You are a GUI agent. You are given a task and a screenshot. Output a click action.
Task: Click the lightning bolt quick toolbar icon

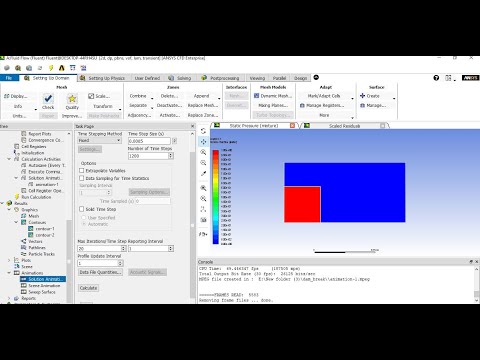(x=51, y=68)
